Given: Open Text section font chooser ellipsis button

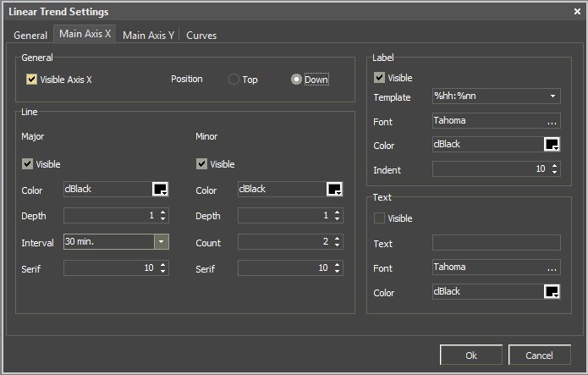Looking at the screenshot, I should pos(552,269).
